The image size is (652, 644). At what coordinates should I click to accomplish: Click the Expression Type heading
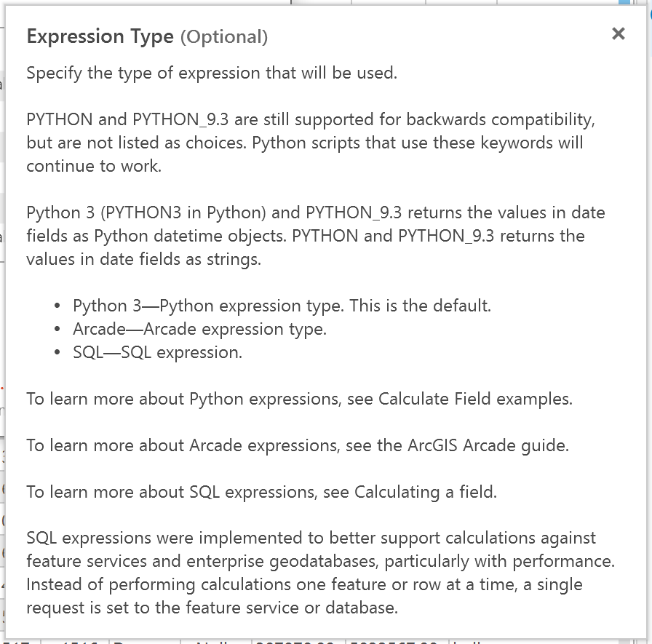coord(100,36)
